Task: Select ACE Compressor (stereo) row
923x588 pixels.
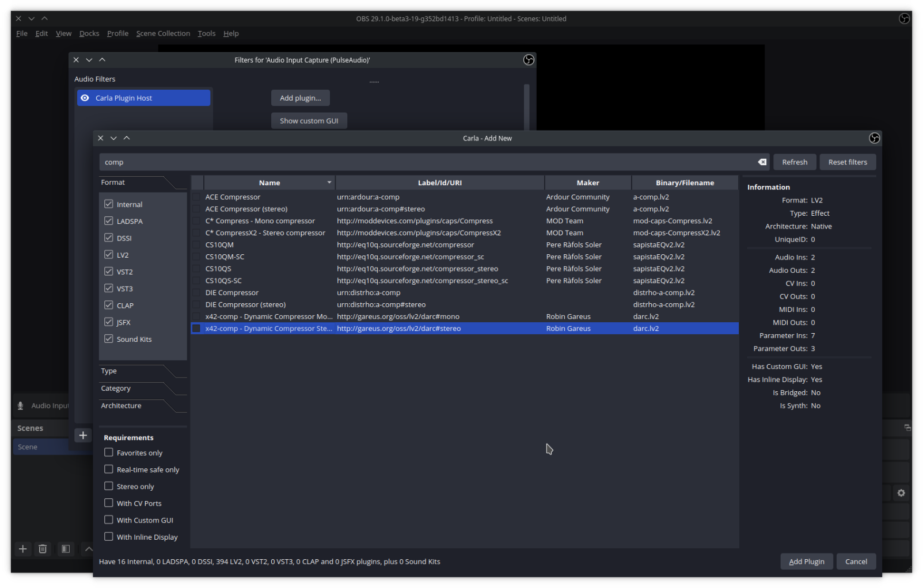Action: coord(465,209)
